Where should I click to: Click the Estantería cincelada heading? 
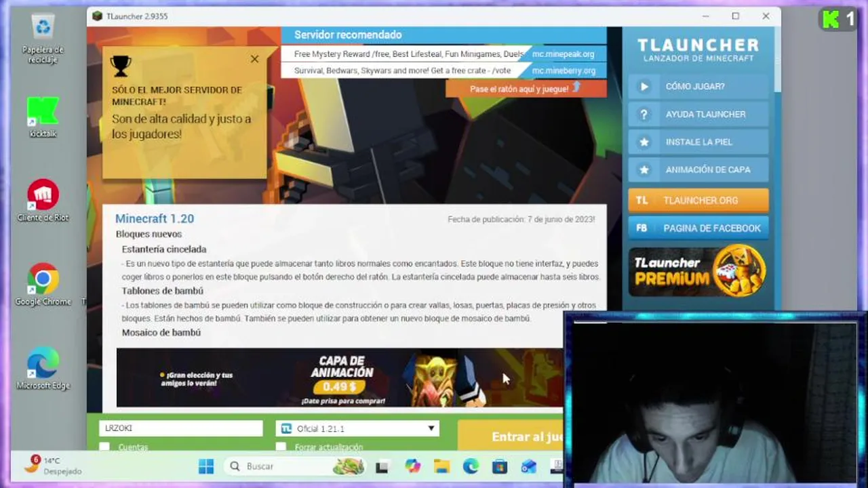pos(164,249)
